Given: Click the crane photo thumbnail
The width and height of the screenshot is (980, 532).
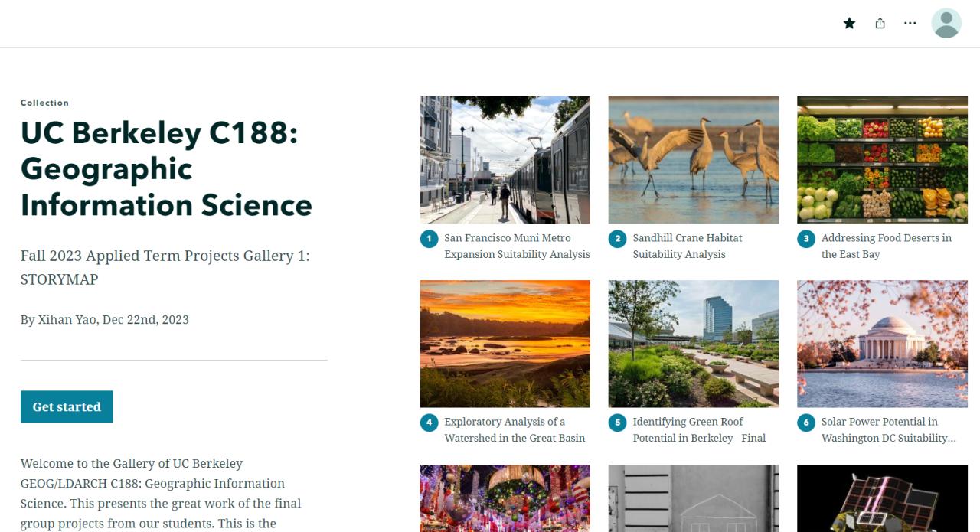Looking at the screenshot, I should [693, 159].
